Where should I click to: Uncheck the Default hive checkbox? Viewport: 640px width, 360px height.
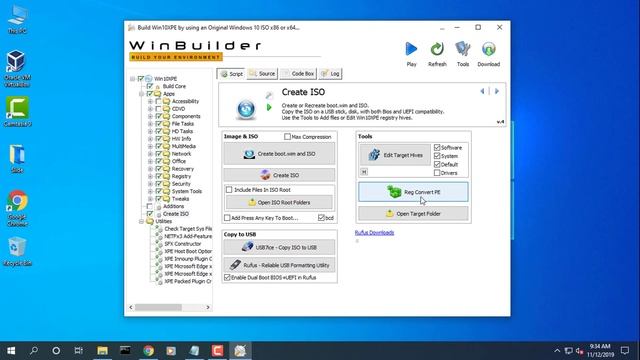(x=437, y=164)
